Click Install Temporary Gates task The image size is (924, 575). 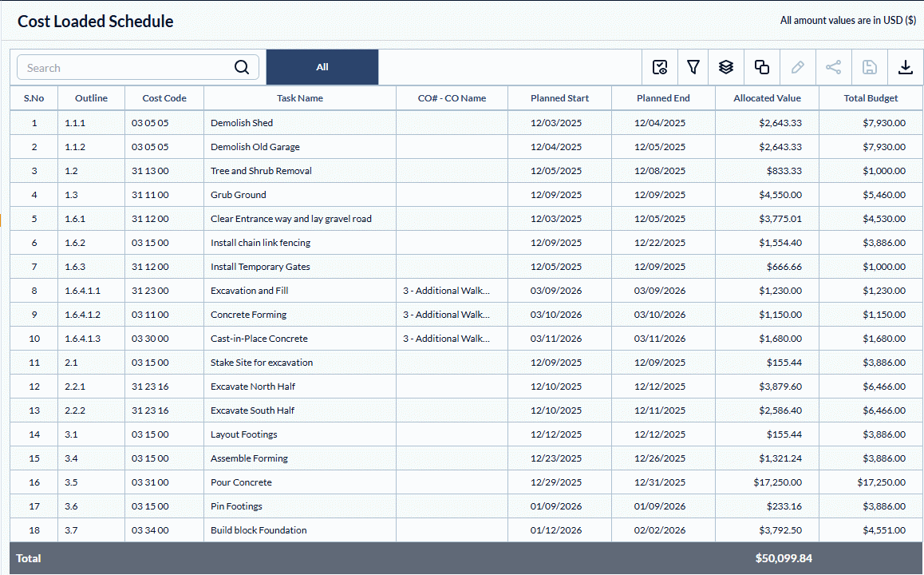[x=260, y=267]
